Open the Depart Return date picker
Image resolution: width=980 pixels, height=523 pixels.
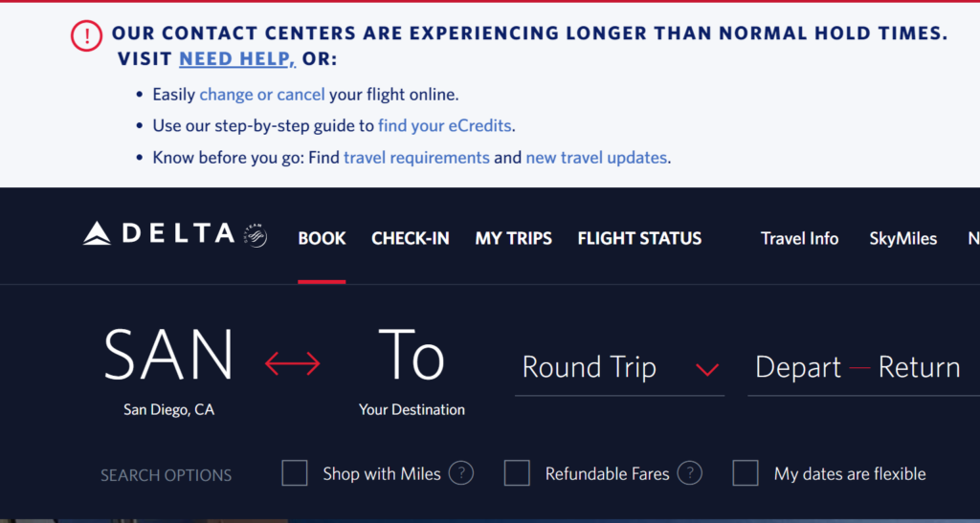tap(863, 368)
